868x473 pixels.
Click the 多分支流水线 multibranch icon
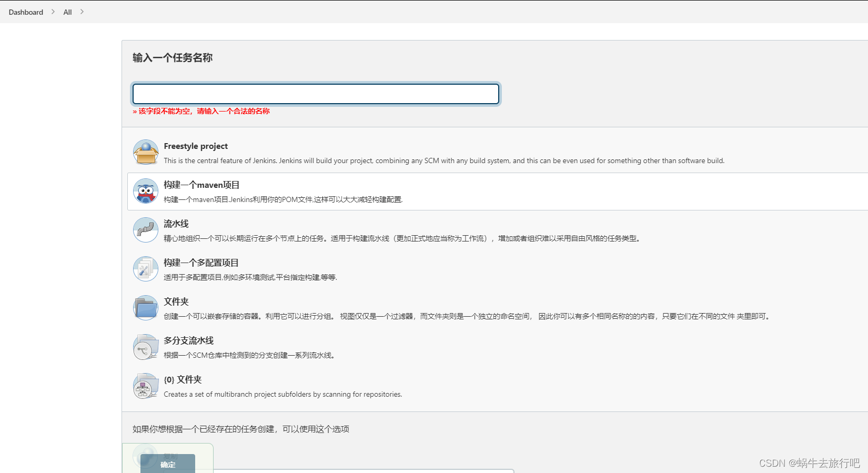(x=146, y=347)
